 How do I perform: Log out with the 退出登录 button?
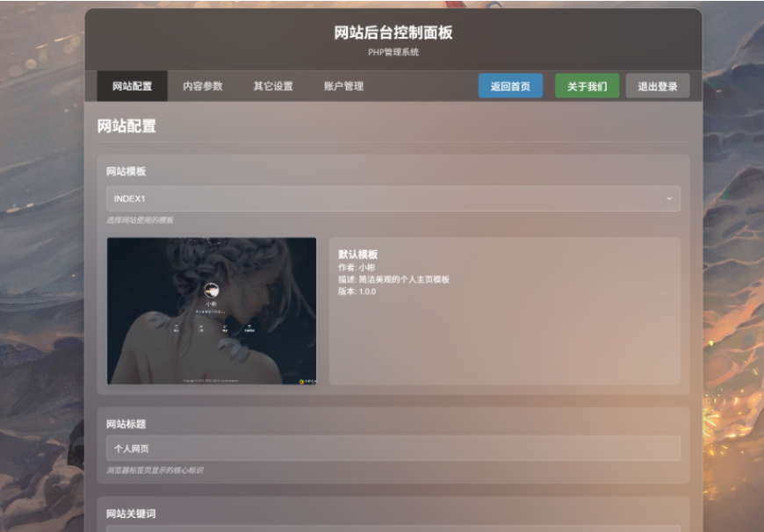[657, 86]
